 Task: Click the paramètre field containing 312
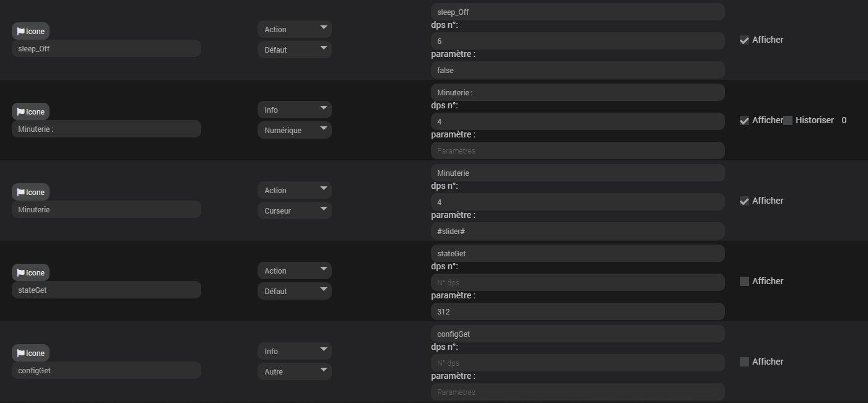578,311
